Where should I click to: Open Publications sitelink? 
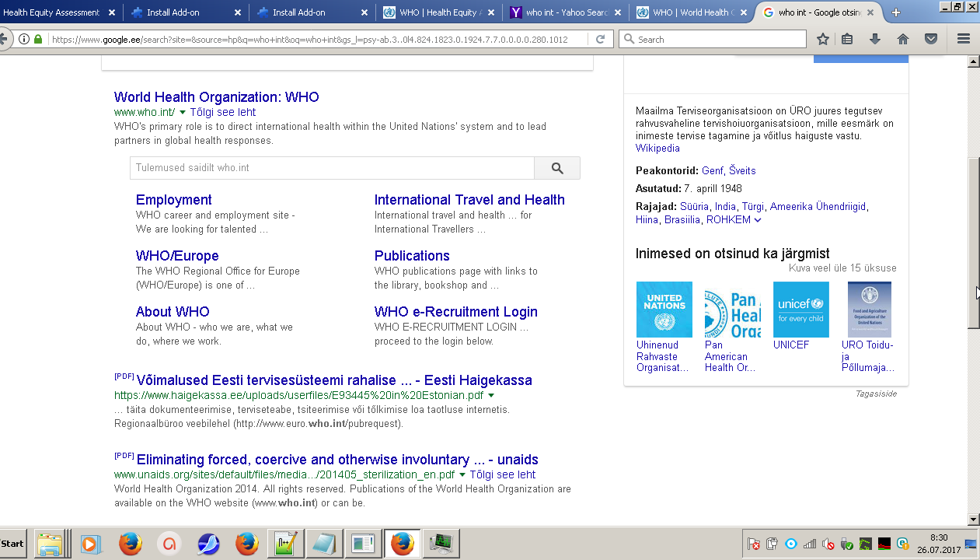pyautogui.click(x=412, y=256)
